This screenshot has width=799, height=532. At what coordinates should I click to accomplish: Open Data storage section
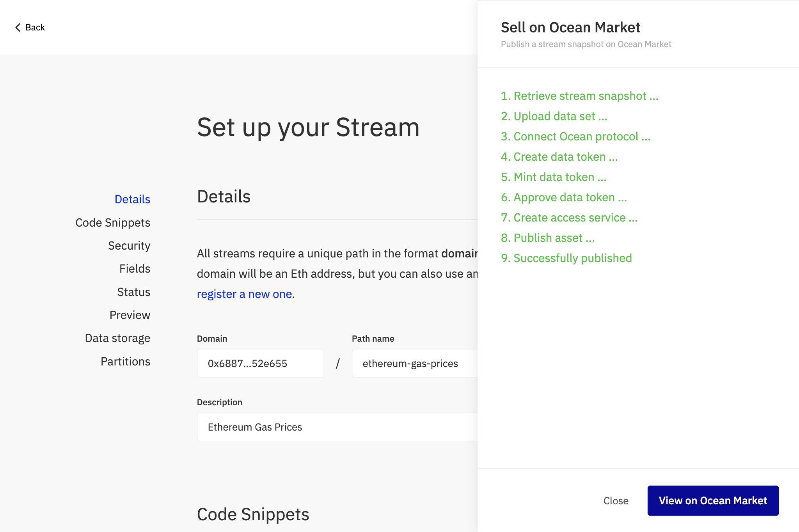[x=117, y=338]
